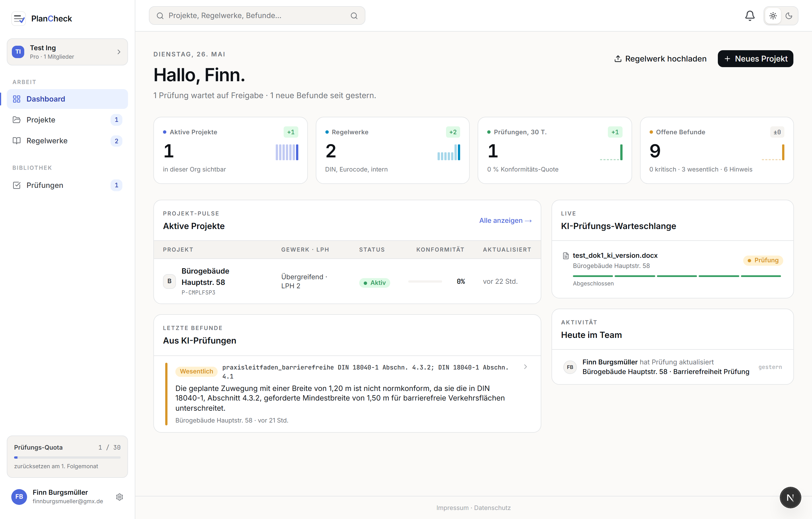Click Alle anzeigen link

pyautogui.click(x=506, y=220)
